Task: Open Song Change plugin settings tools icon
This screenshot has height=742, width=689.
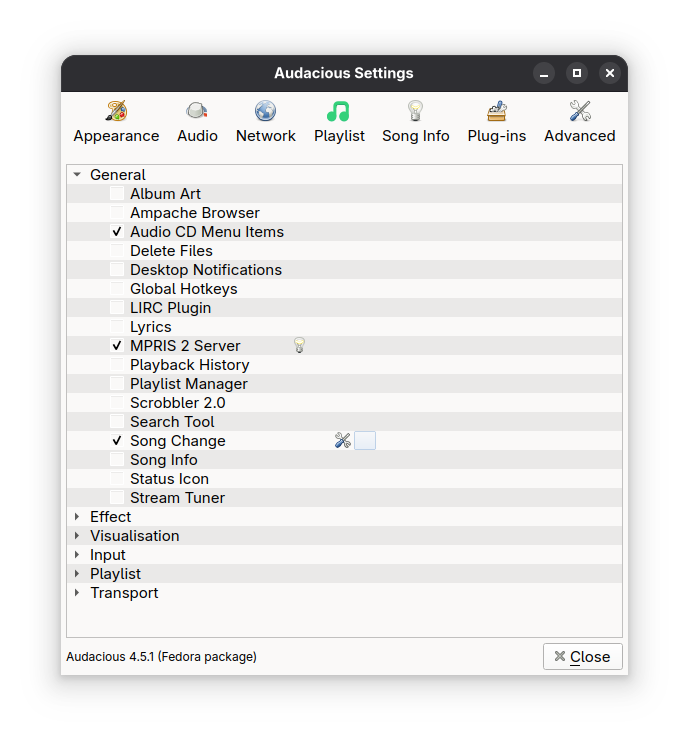Action: click(x=343, y=440)
